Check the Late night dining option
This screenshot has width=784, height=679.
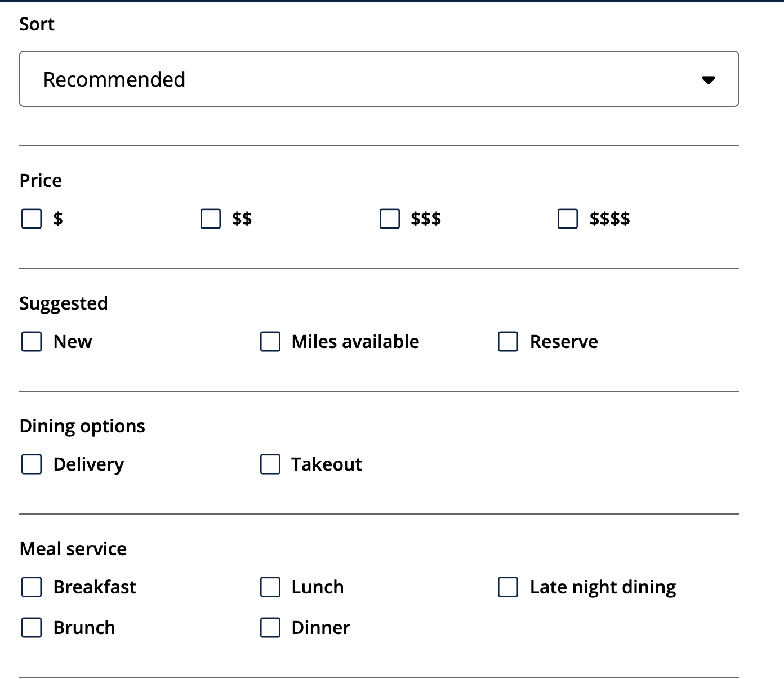coord(507,587)
